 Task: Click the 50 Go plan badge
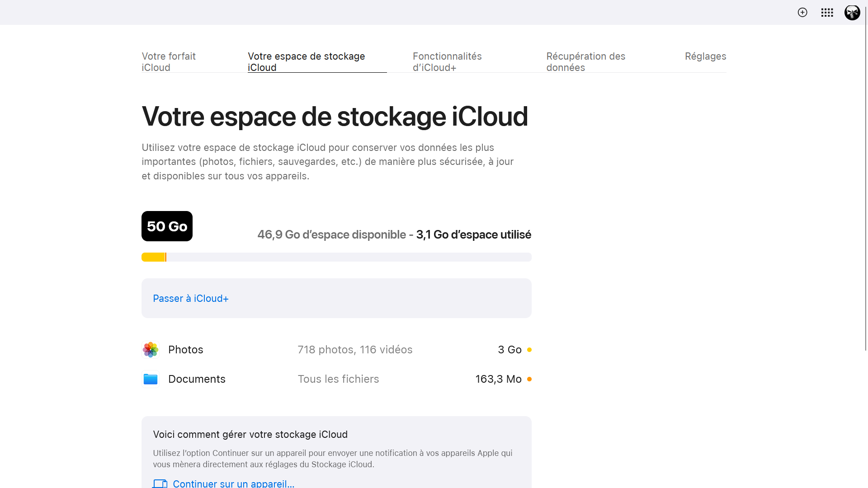[167, 226]
